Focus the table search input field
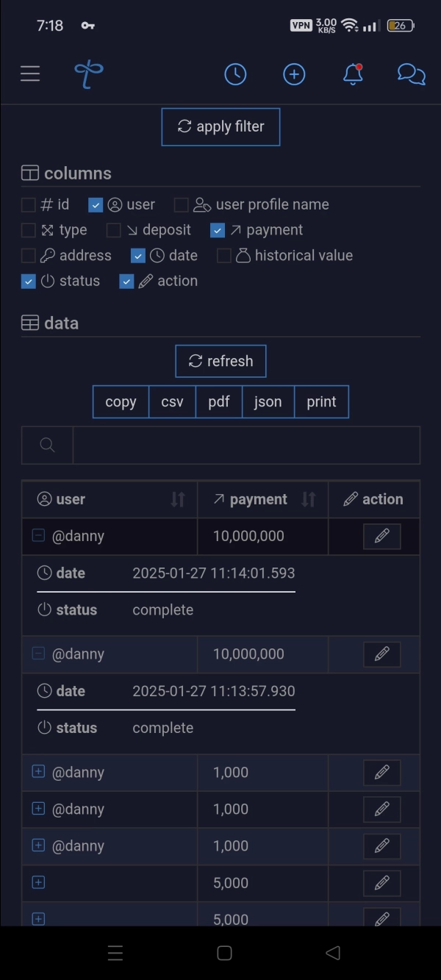441x980 pixels. click(246, 446)
